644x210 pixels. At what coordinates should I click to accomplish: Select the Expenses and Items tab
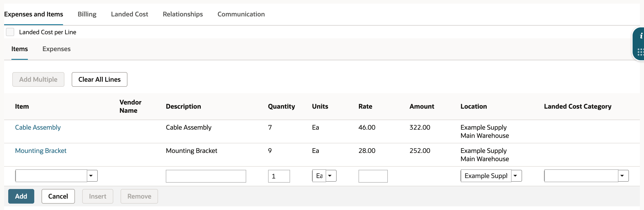point(34,14)
